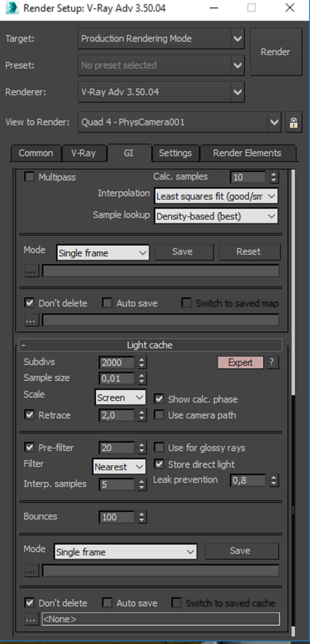Open the help question mark beside Expert
Screen dimensions: 310x644
tap(272, 362)
